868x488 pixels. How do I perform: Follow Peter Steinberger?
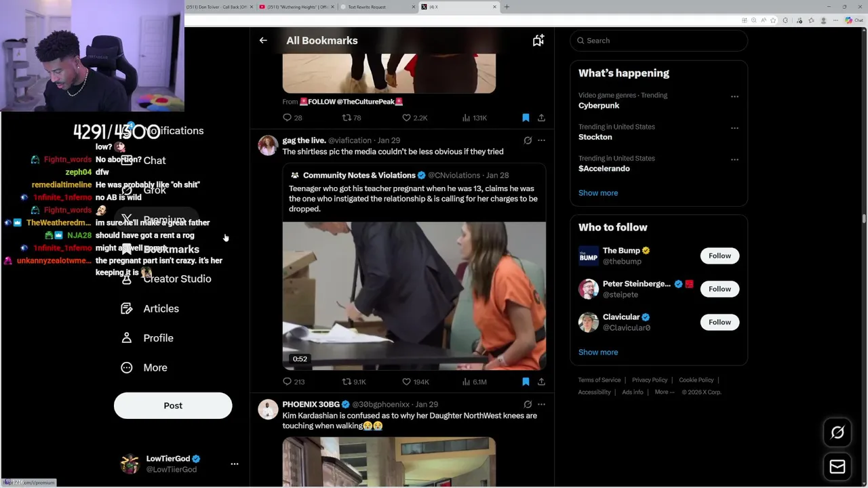click(x=719, y=289)
